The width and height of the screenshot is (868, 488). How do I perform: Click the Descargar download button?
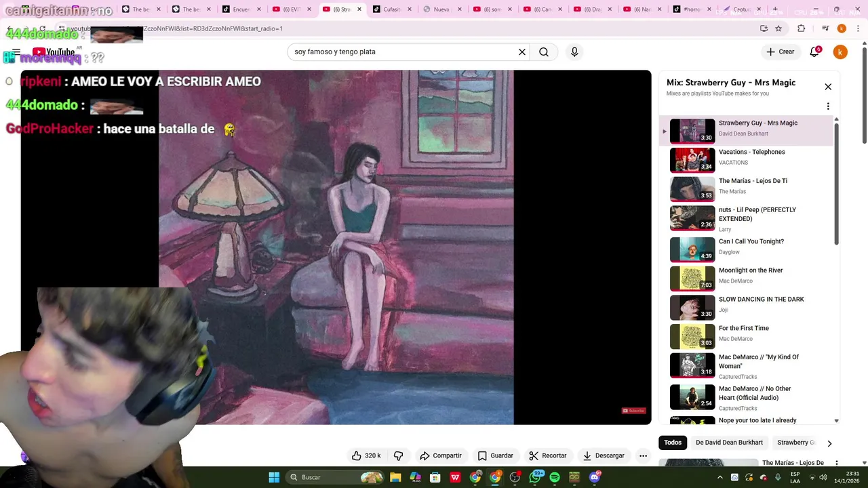point(604,455)
